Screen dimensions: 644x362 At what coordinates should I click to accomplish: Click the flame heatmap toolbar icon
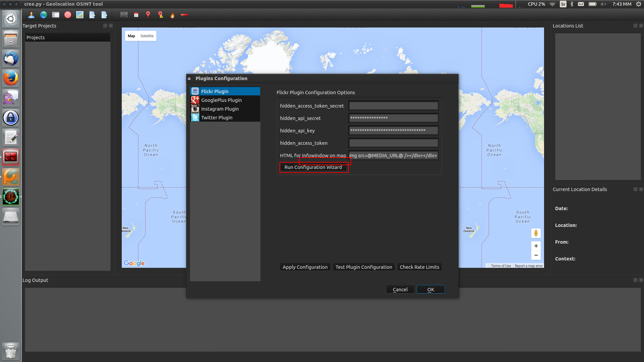point(172,15)
